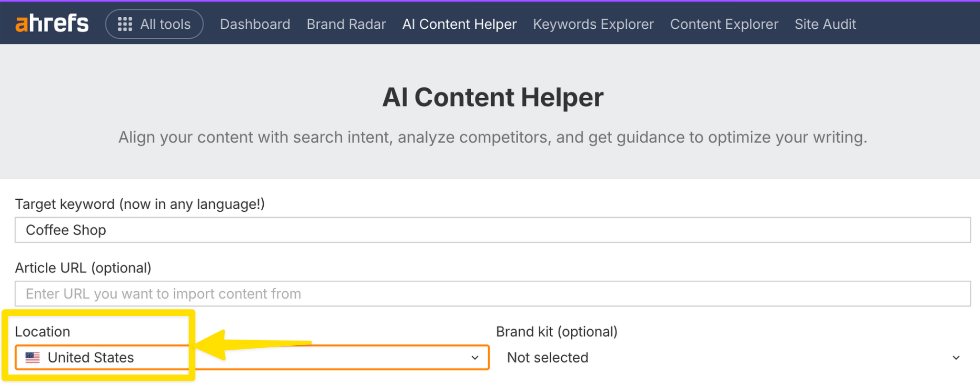Click the large "AI Content Helper" page heading
Screen dimensions: 980x386
(492, 97)
